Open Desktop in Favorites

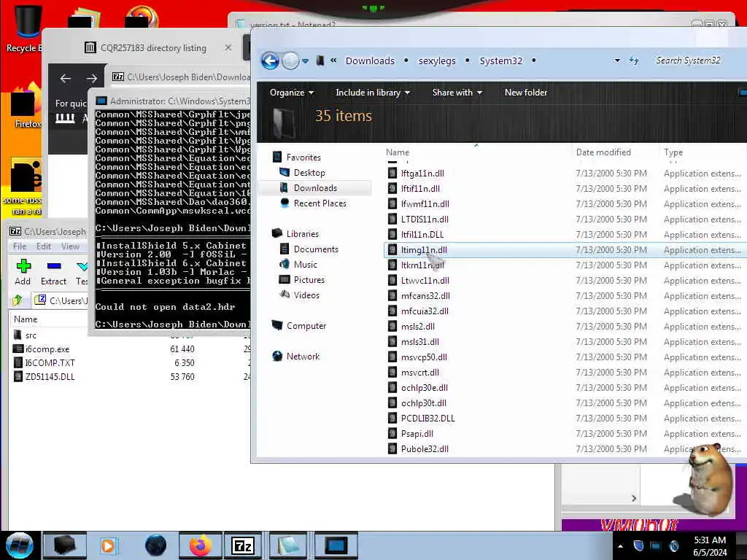click(309, 172)
